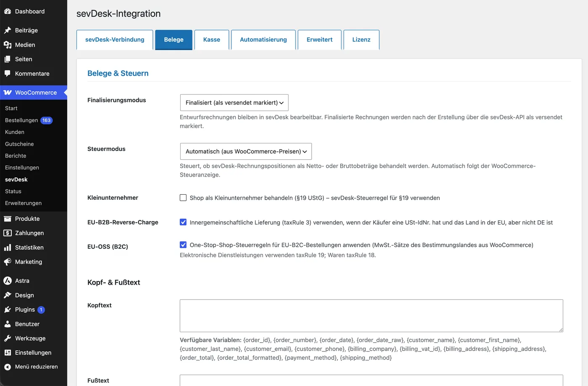Click the Kommentare speech bubble icon
Screen dimensions: 588x386
point(8,74)
